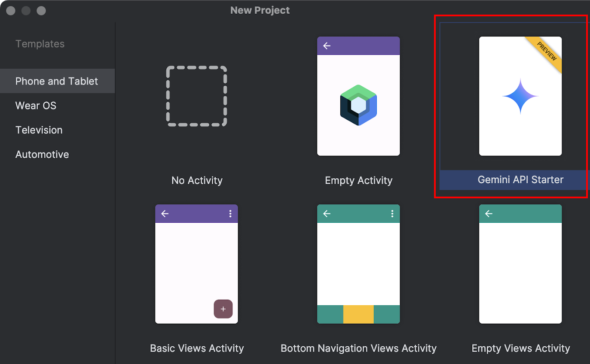Click the back arrow on Bottom Navigation preview
The height and width of the screenshot is (364, 590).
click(327, 213)
